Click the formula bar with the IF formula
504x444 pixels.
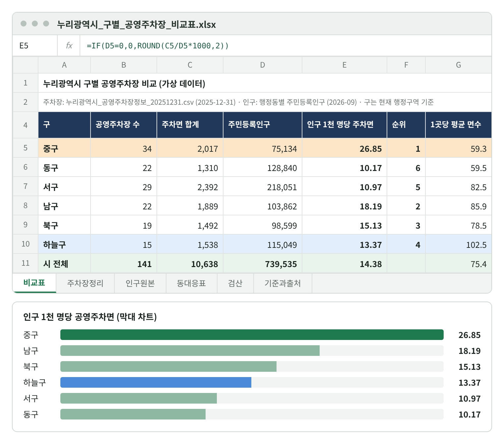285,45
